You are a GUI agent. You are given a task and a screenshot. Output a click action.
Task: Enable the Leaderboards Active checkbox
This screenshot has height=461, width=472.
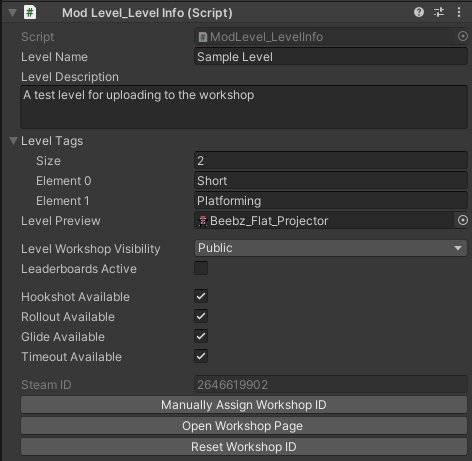click(x=201, y=268)
